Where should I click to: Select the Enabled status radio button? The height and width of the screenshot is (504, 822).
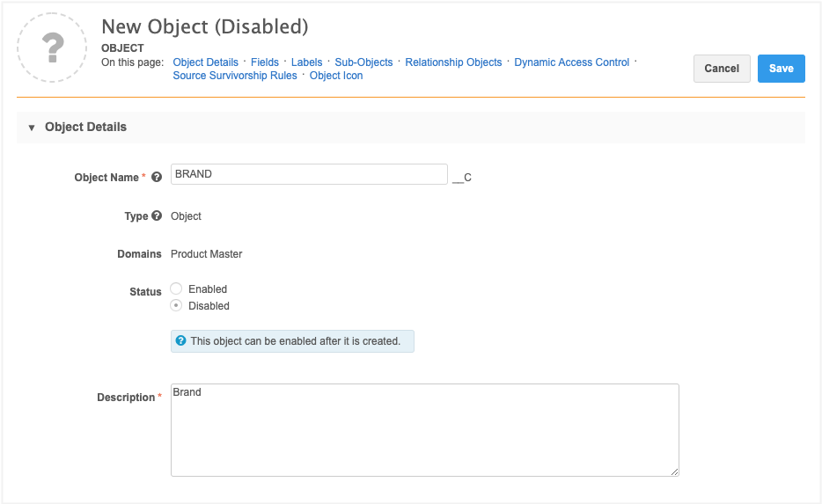coord(176,289)
